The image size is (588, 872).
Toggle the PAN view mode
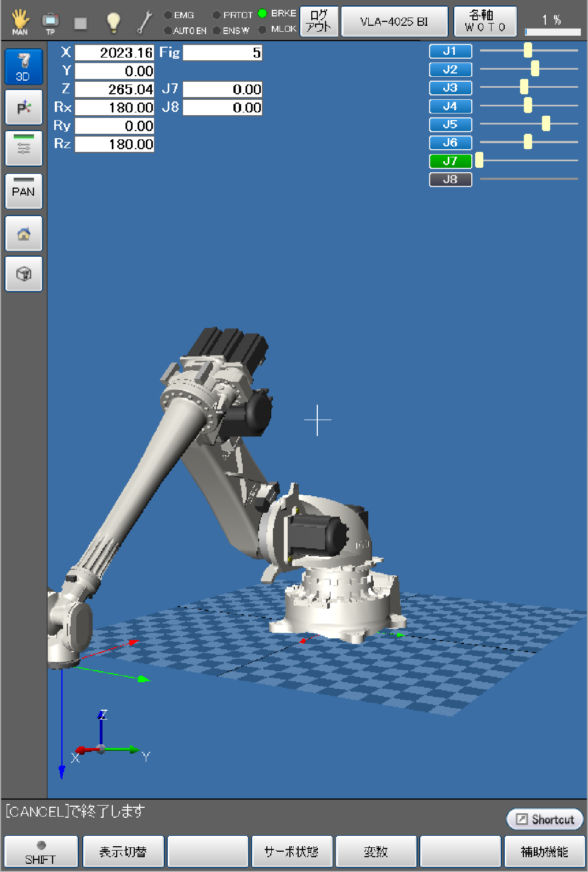point(24,191)
